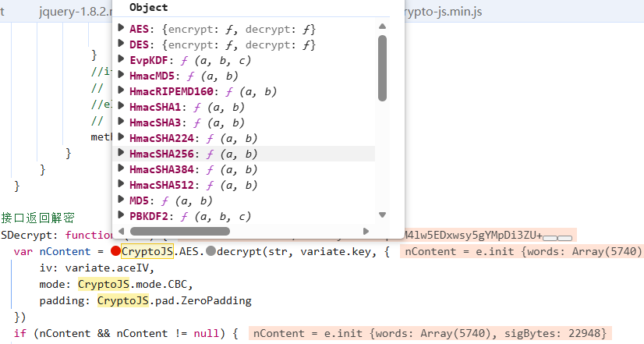Click CryptoJS in the mode CBC line
This screenshot has height=344, width=644.
click(x=104, y=284)
